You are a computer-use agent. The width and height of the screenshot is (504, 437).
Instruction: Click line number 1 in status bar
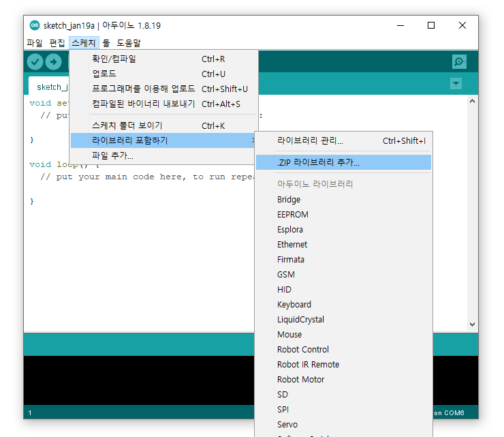(30, 413)
